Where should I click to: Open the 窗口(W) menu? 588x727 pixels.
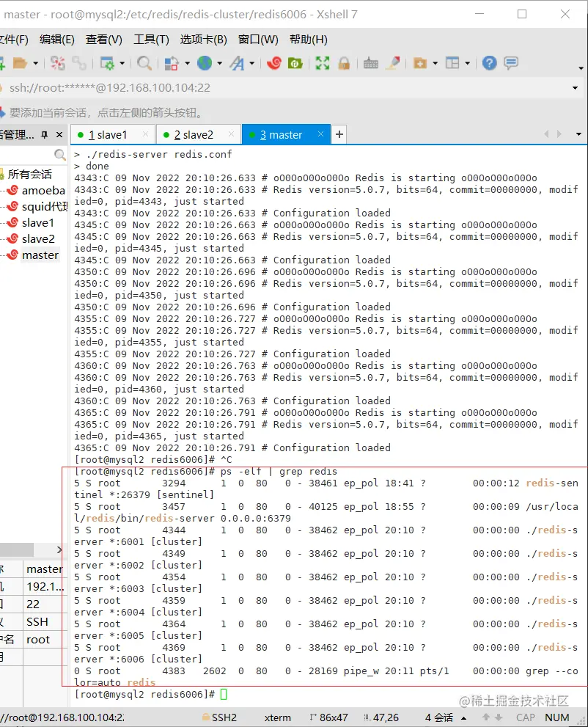(x=258, y=40)
